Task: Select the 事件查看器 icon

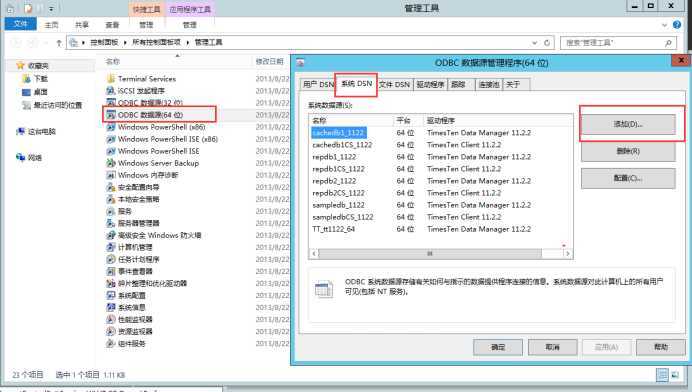Action: click(x=111, y=271)
